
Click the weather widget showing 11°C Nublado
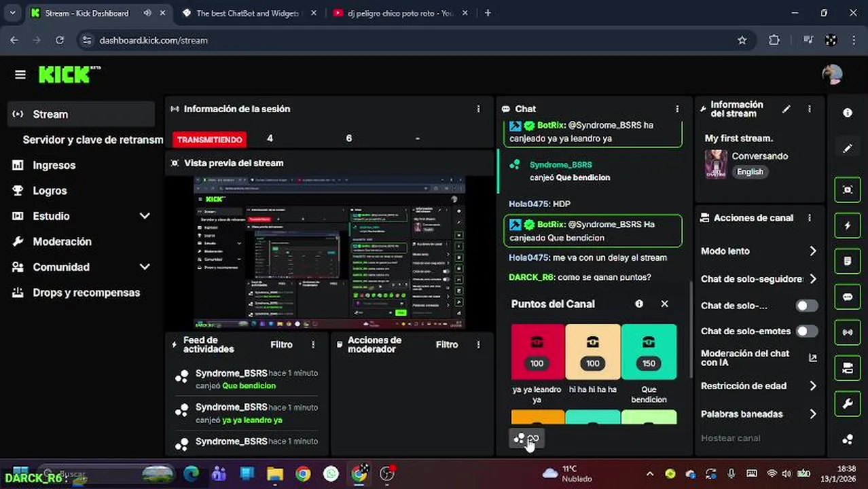click(567, 473)
